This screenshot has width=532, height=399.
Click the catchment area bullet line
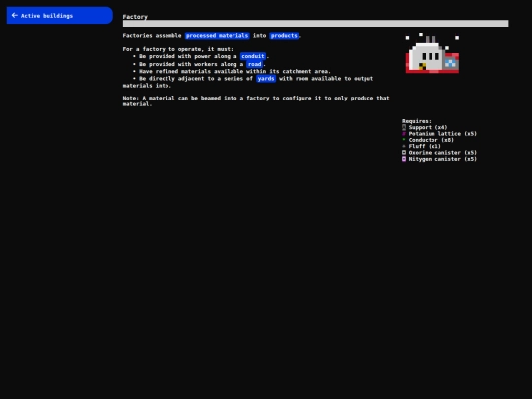click(x=232, y=71)
